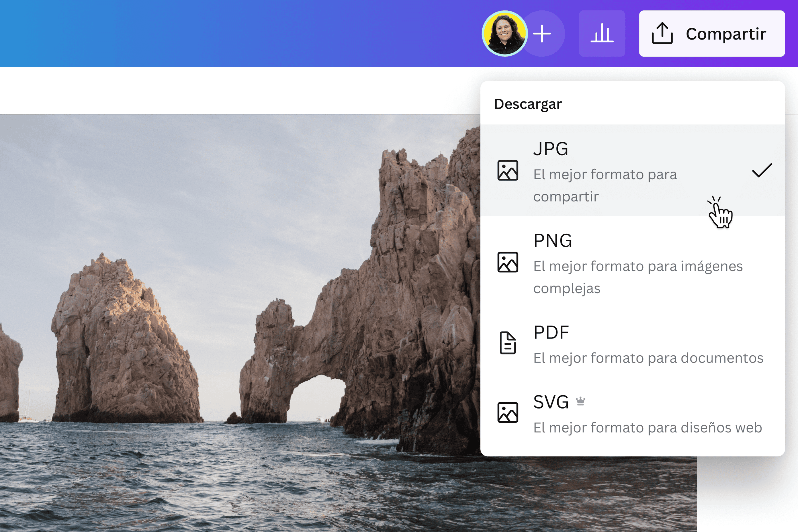Click the crown premium icon next to SVG
Screen dimensions: 798x532
pyautogui.click(x=581, y=401)
